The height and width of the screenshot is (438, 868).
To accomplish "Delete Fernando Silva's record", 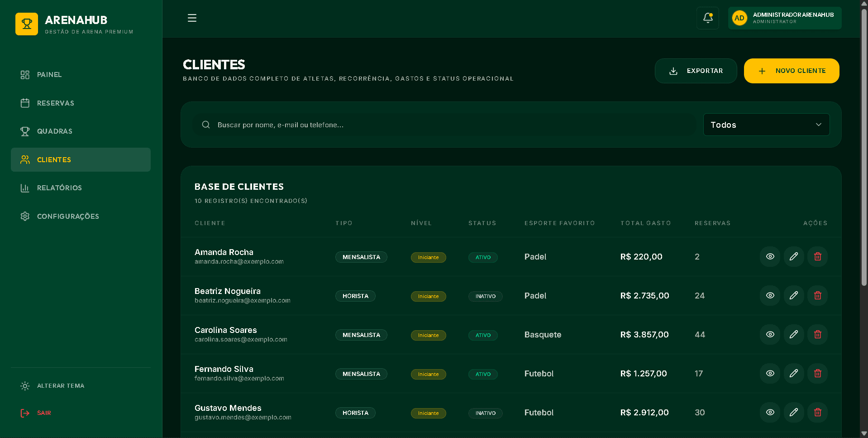I will [x=818, y=374].
